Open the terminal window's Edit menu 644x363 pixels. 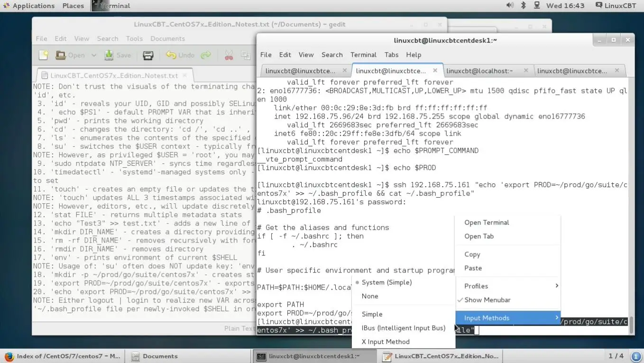(285, 55)
